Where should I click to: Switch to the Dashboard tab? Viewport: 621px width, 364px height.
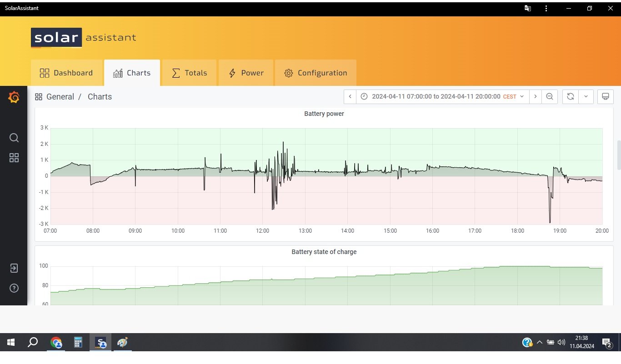[x=66, y=73]
